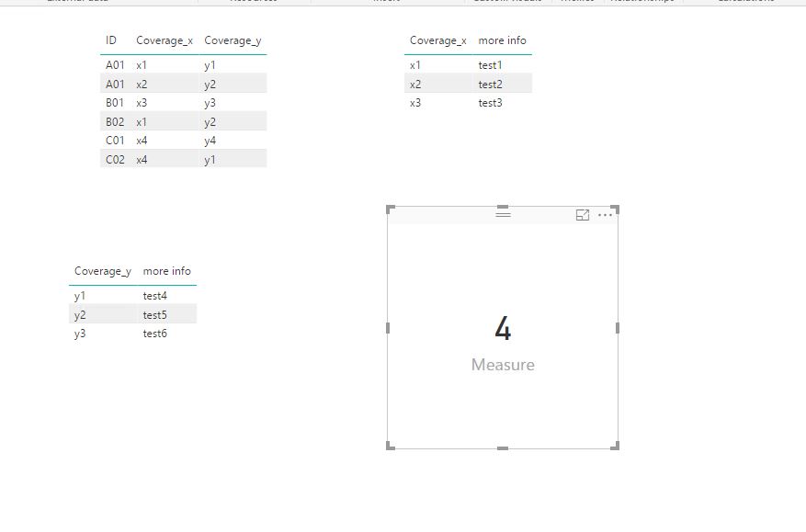Click the y1 cell beside test4

[x=80, y=296]
